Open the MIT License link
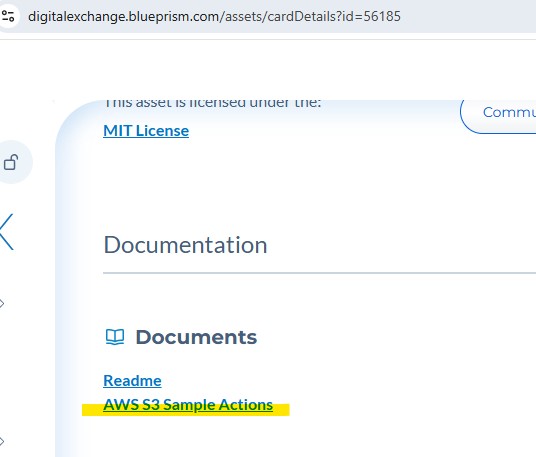The image size is (536, 457). point(146,131)
